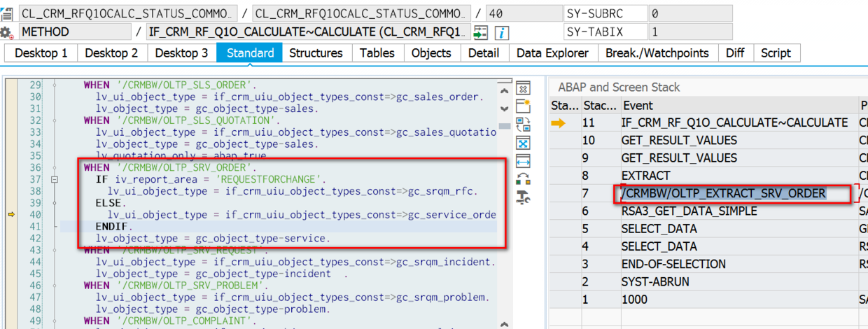Click the new tool icon with star

523,106
